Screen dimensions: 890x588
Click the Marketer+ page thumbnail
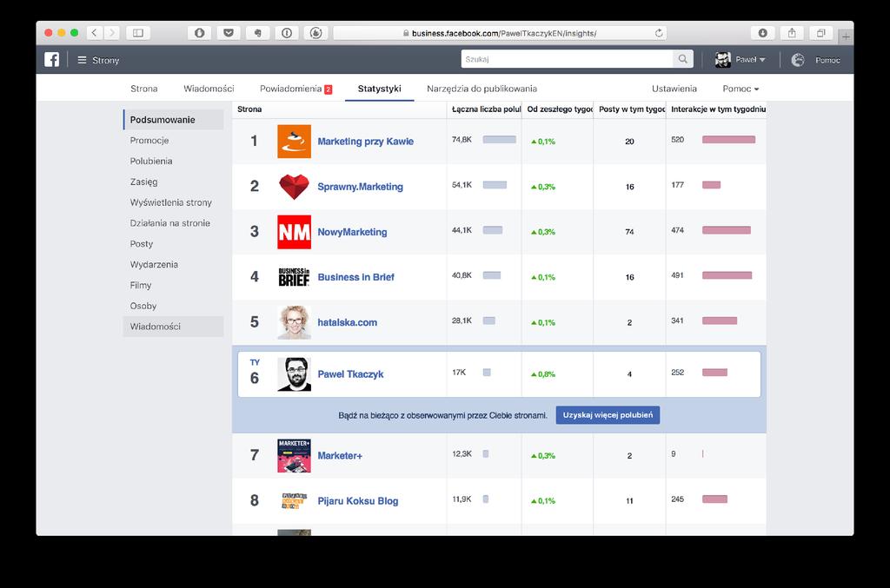tap(294, 455)
